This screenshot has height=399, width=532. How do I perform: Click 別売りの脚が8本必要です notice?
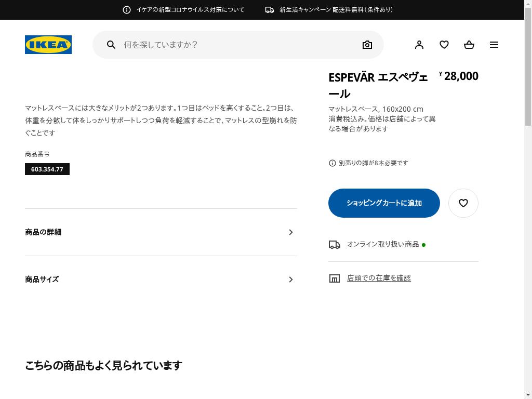373,163
